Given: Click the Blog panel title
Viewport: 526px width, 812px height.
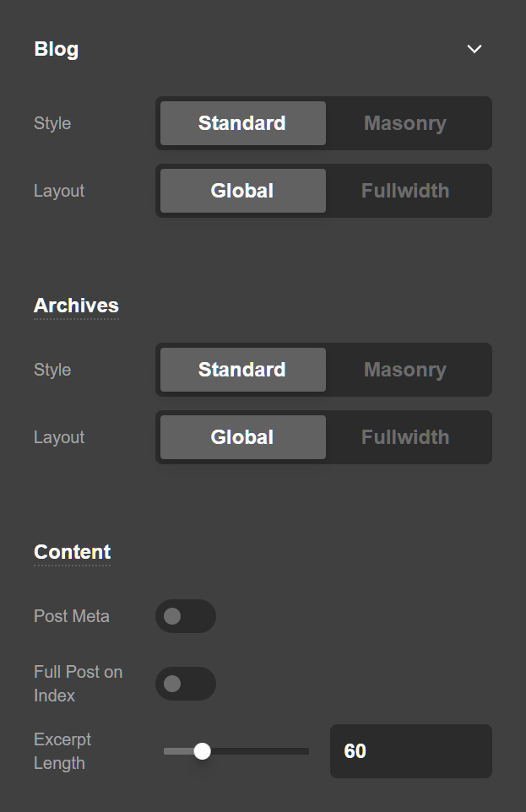Looking at the screenshot, I should (56, 49).
